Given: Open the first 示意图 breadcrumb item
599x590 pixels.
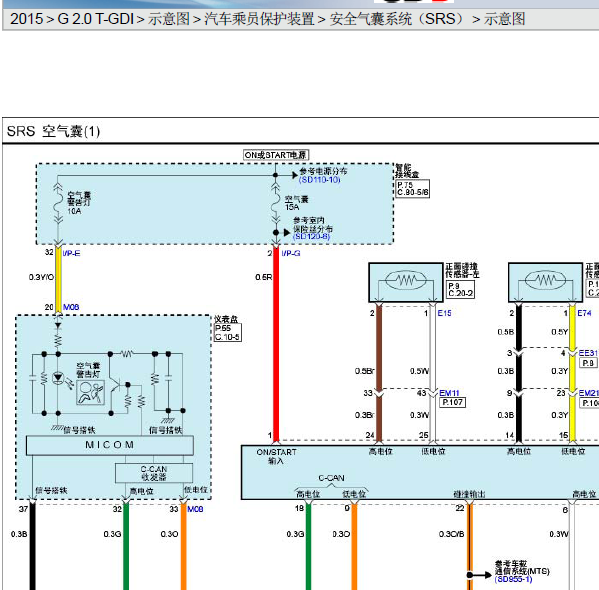Looking at the screenshot, I should tap(168, 19).
